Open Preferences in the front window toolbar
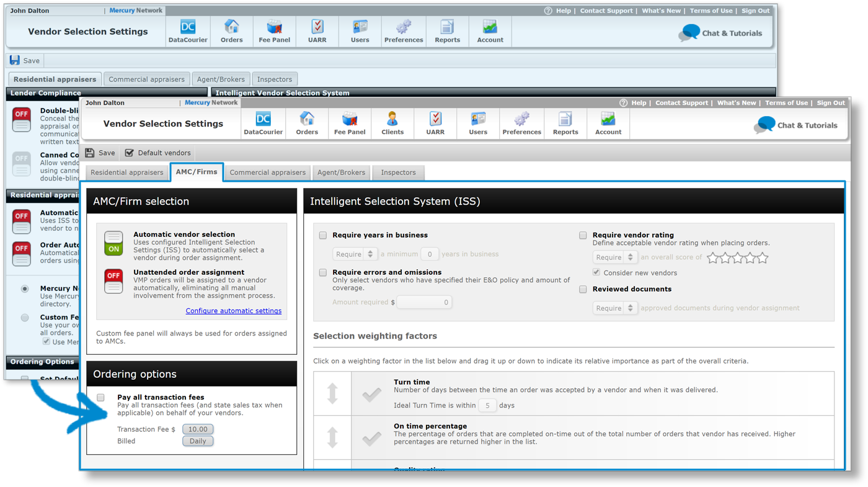 pos(521,123)
